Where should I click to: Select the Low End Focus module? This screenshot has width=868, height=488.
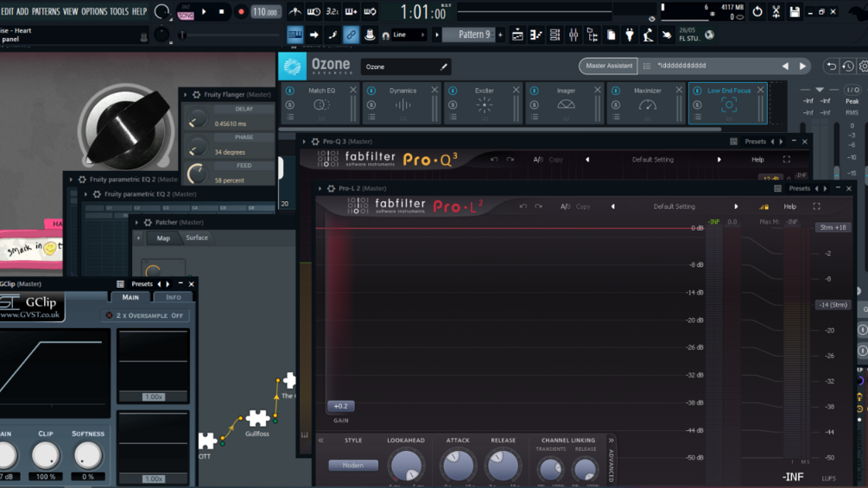[x=728, y=103]
